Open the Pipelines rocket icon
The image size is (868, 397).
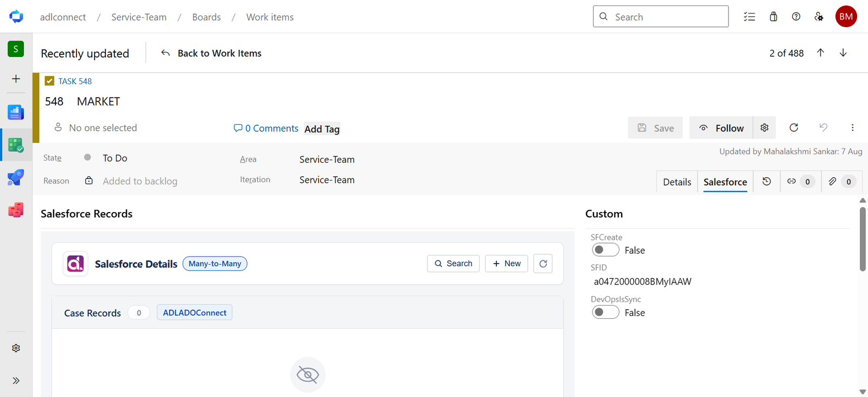[16, 177]
